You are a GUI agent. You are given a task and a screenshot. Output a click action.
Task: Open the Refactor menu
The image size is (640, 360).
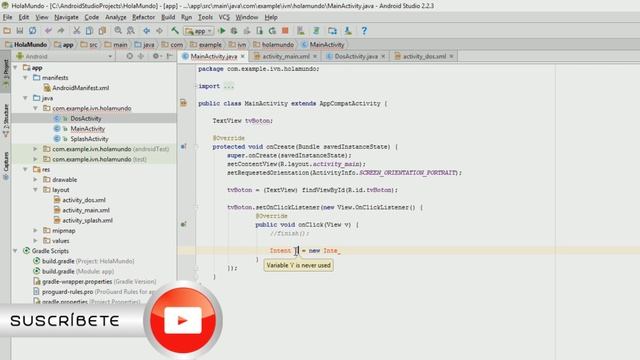(x=143, y=17)
